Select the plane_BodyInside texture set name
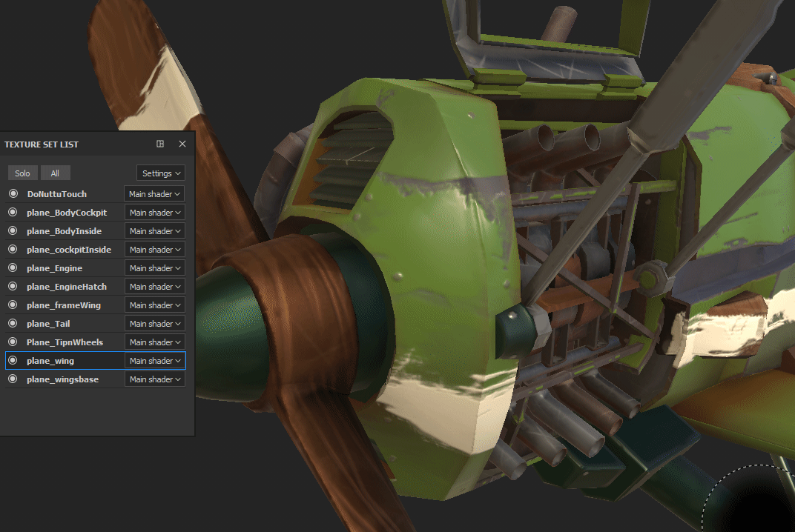Screen dimensions: 795x532 coord(64,231)
